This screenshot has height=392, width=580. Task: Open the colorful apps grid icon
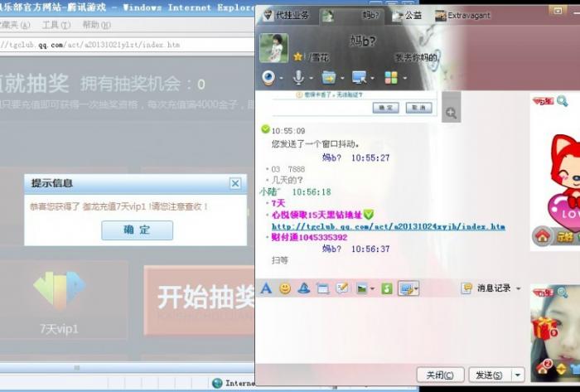(x=391, y=78)
